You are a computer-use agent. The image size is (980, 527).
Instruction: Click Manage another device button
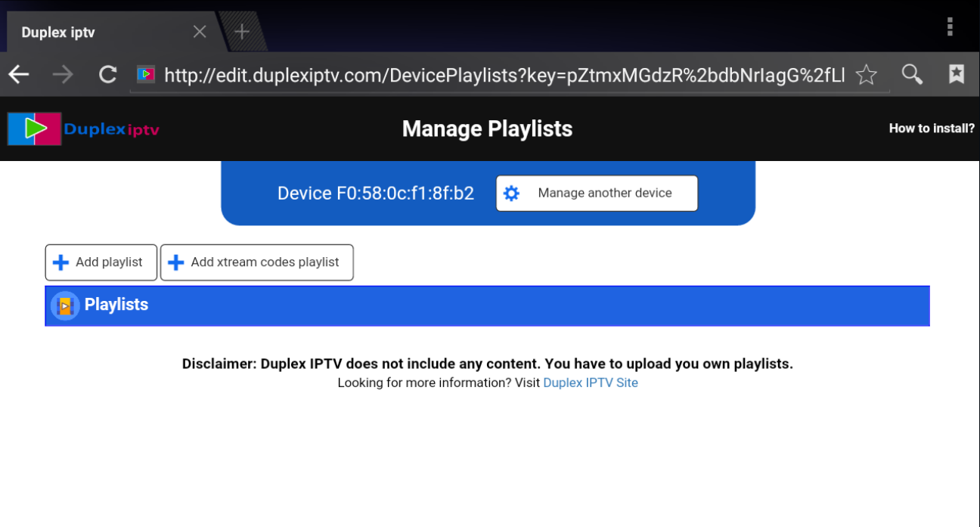click(597, 194)
